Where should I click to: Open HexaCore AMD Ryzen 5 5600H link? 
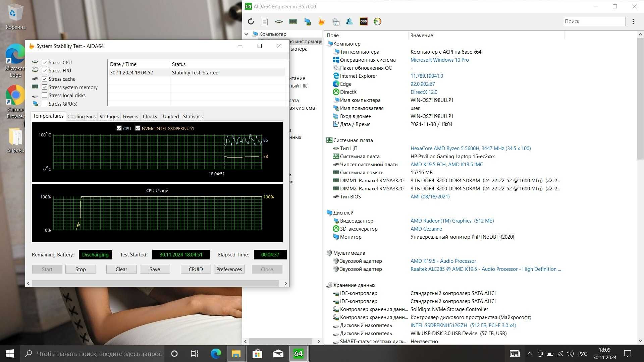point(471,148)
